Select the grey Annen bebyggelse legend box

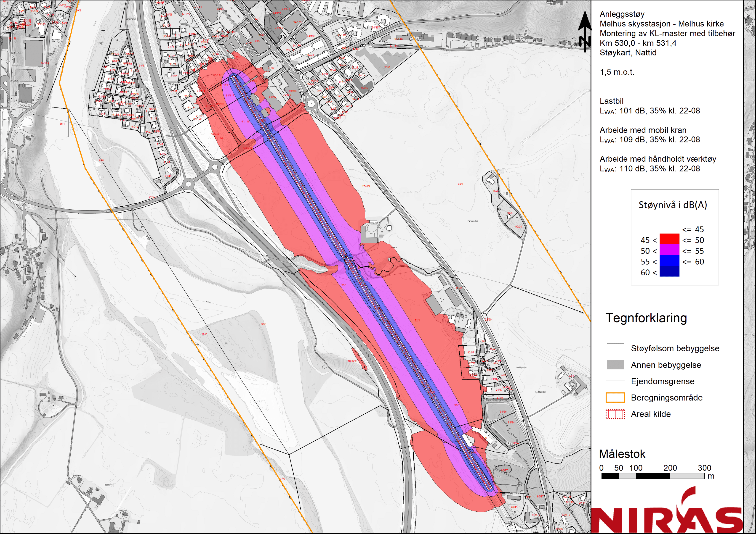click(615, 365)
